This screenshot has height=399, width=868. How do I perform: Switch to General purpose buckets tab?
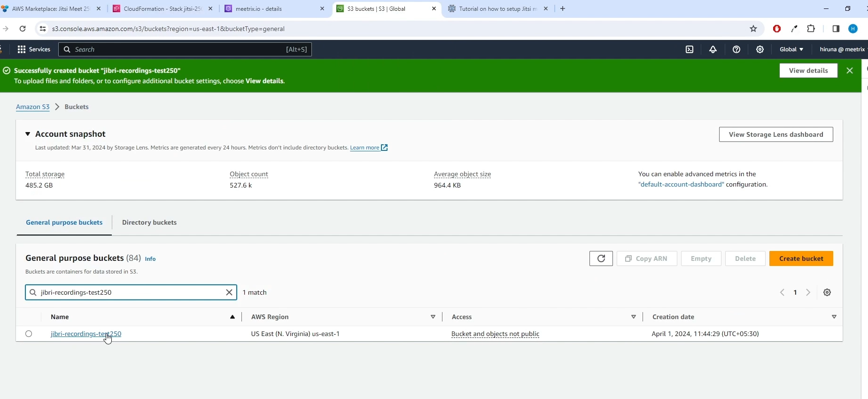point(64,222)
